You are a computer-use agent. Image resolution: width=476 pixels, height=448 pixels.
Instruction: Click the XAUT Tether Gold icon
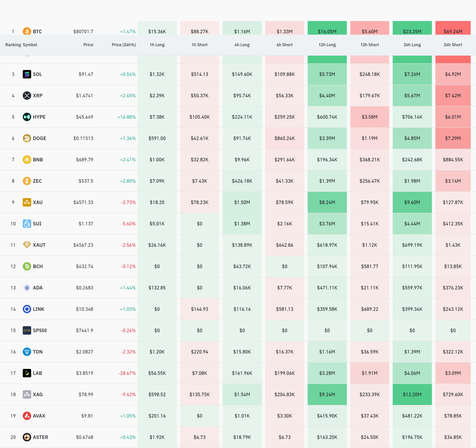click(27, 245)
